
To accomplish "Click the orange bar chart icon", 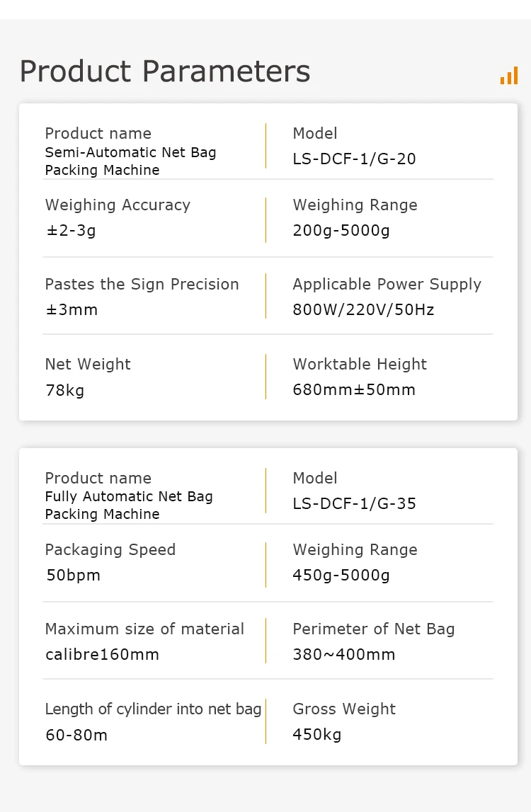I will [x=508, y=76].
